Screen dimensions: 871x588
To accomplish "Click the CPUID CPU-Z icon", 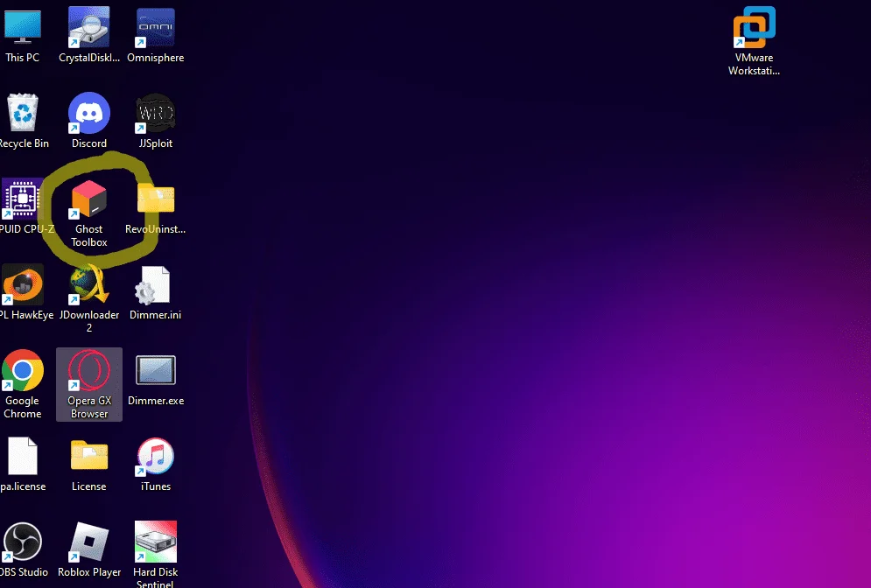I will pos(22,199).
